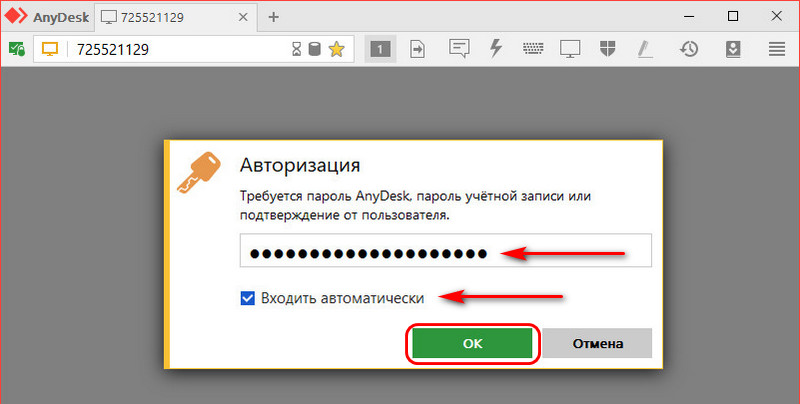Click the password field with dots
Viewport: 800px width, 404px height.
tap(445, 250)
